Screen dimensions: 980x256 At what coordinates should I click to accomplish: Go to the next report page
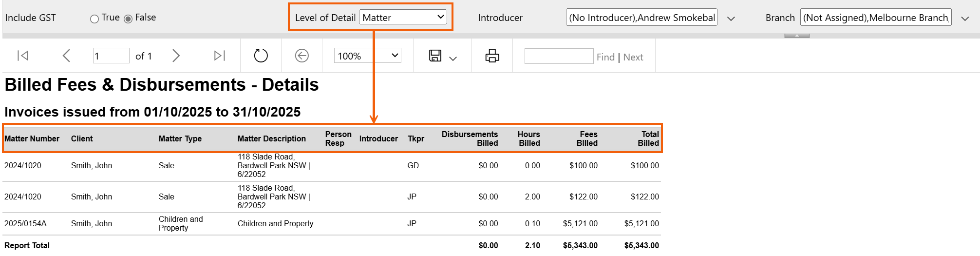point(176,56)
